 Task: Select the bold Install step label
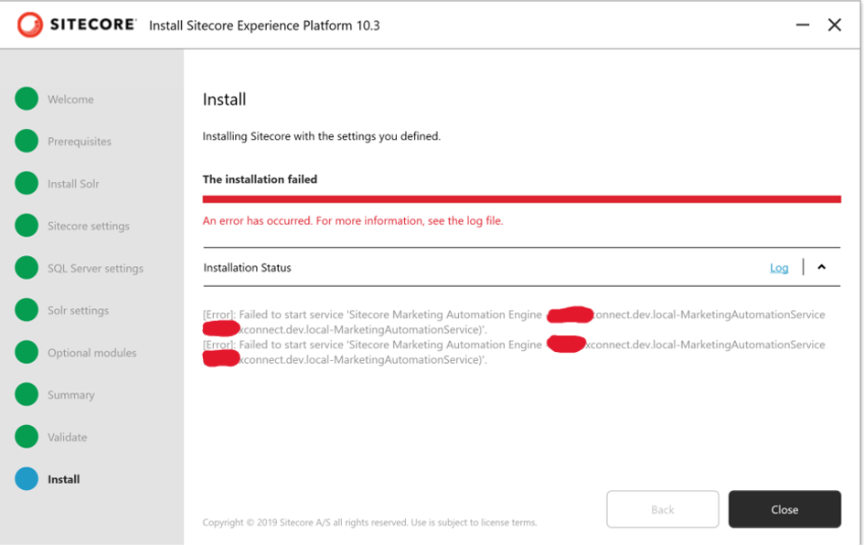[64, 479]
